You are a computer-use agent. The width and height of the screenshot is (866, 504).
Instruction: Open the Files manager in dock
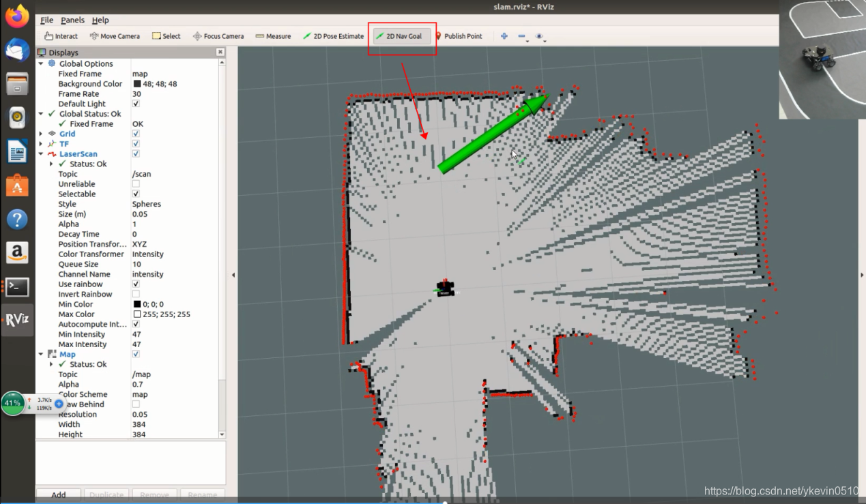17,84
